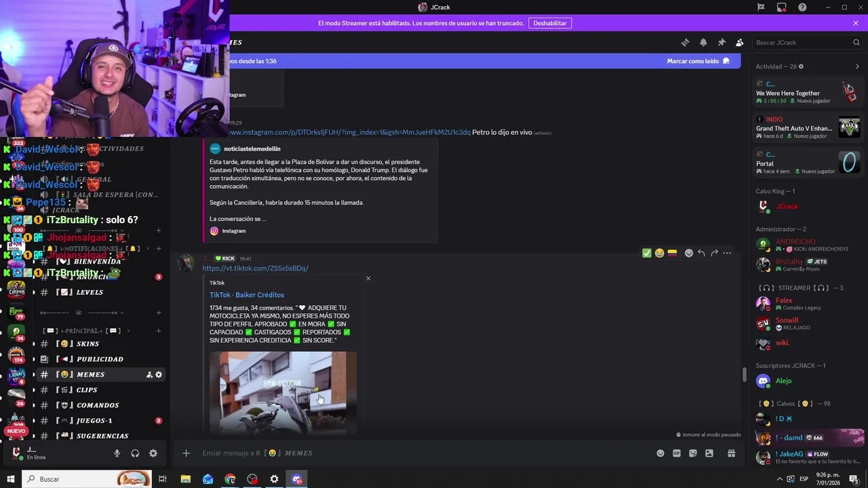Click the chat scrollbar thumb
This screenshot has height=488, width=868.
click(744, 374)
